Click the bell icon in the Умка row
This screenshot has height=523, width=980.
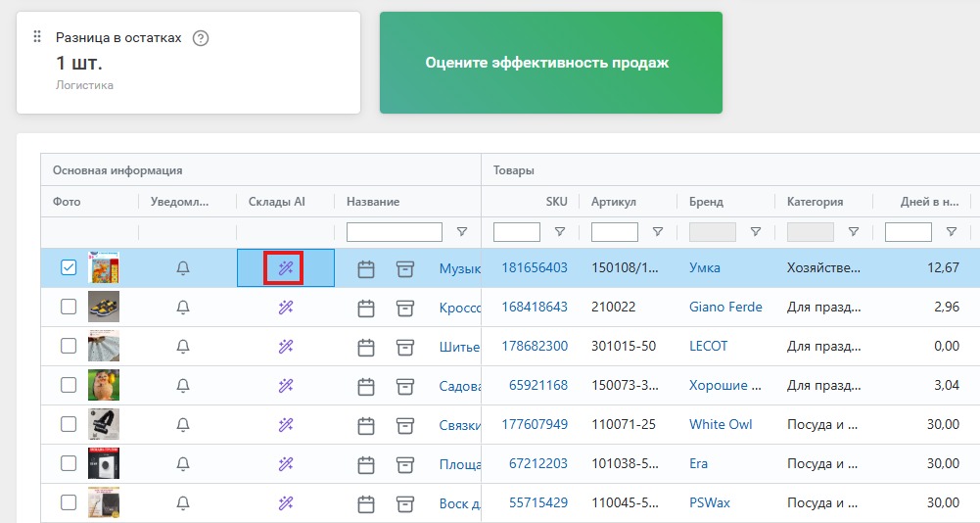[182, 268]
